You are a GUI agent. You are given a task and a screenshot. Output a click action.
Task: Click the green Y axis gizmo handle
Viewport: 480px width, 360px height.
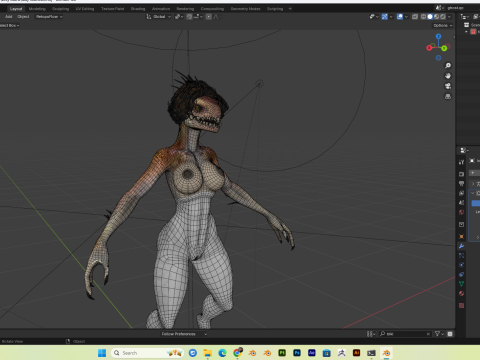click(444, 48)
